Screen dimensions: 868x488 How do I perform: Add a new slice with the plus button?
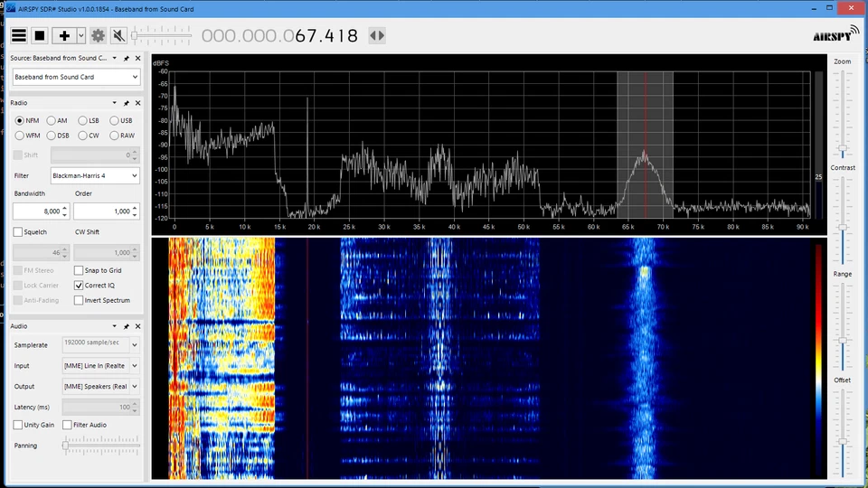click(64, 35)
